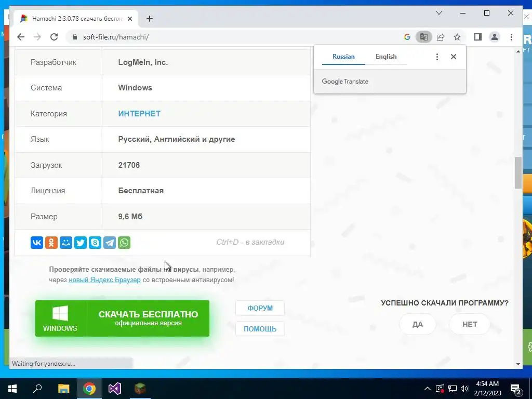Share the page via VK icon
The width and height of the screenshot is (532, 399).
(37, 243)
